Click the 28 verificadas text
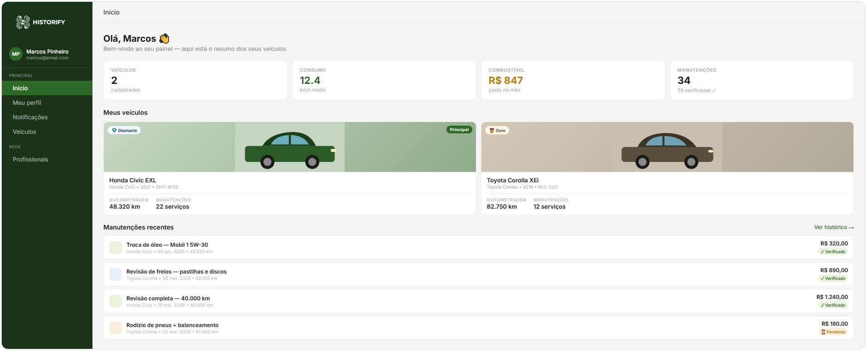The image size is (868, 352). pyautogui.click(x=697, y=90)
